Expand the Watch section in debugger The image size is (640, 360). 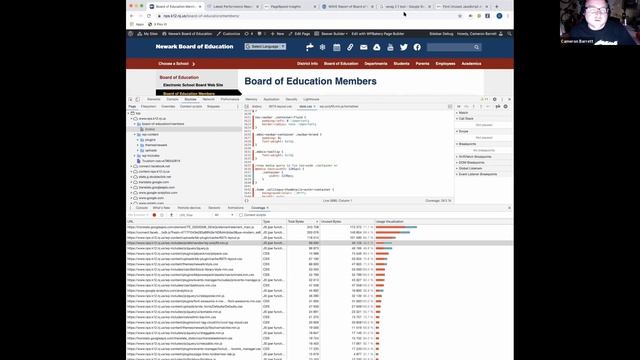coord(463,113)
